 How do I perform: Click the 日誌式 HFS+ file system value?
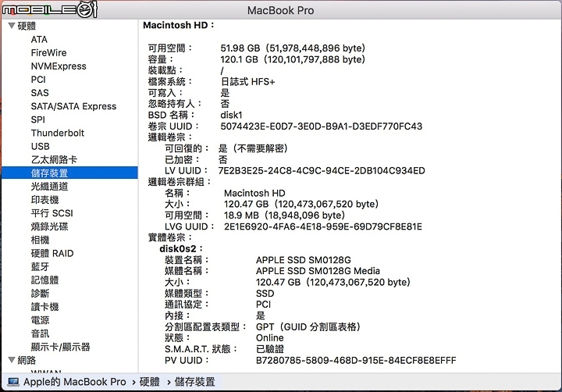pyautogui.click(x=247, y=82)
